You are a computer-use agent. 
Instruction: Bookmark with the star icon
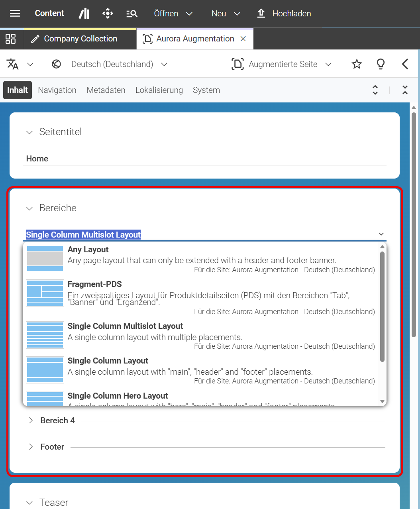tap(357, 64)
